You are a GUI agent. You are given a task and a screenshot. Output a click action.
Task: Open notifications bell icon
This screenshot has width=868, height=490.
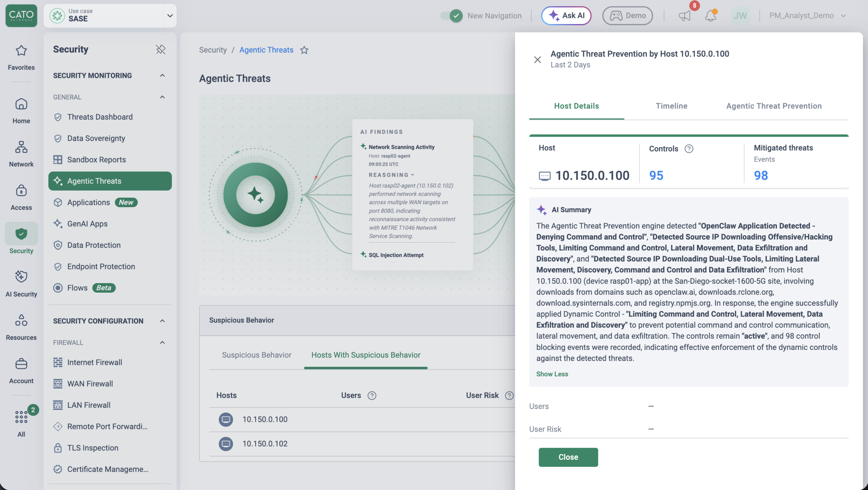pos(710,16)
